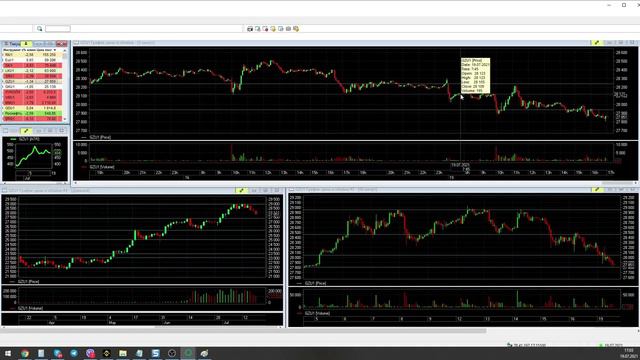The width and height of the screenshot is (640, 360).
Task: Open Viber from the taskbar
Action: coord(90,353)
